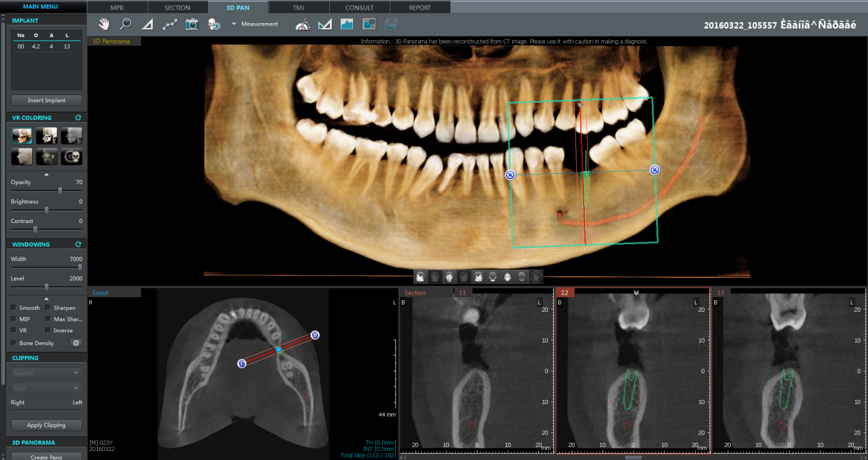Viewport: 868px width, 460px height.
Task: Open Bone Density gear settings
Action: (76, 343)
